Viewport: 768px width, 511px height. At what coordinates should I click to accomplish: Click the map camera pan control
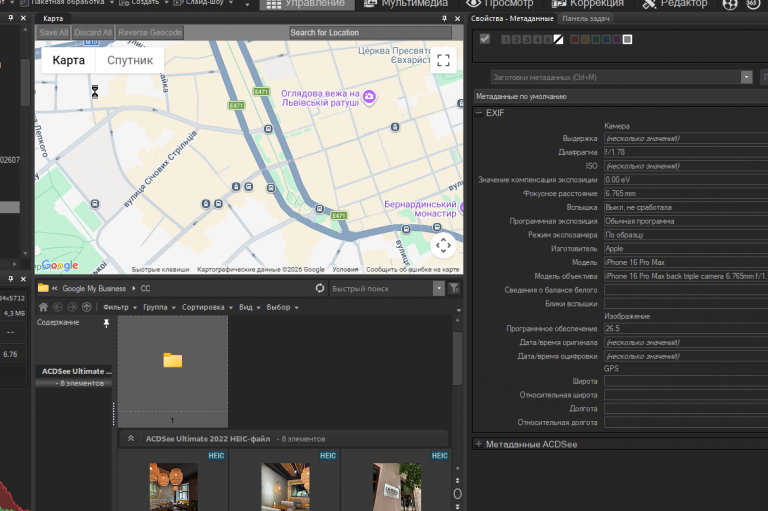pos(443,245)
